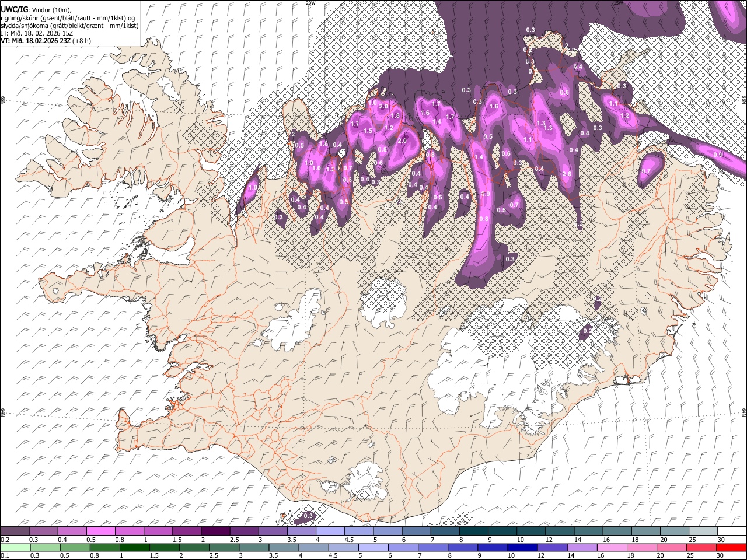Select the 1–1.5 darkest green rain legend swatch
The height and width of the screenshot is (560, 747).
[135, 548]
